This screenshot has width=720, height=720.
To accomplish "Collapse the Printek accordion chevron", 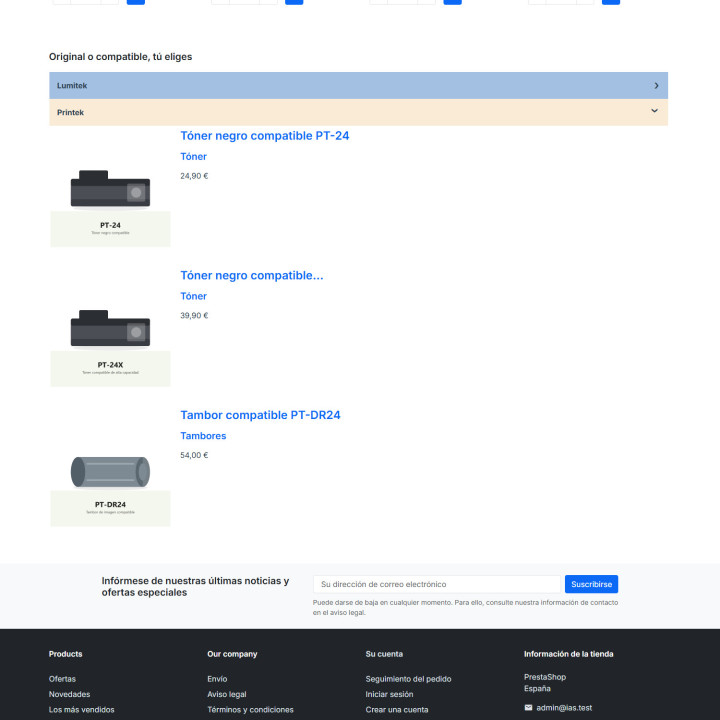I will pos(654,111).
